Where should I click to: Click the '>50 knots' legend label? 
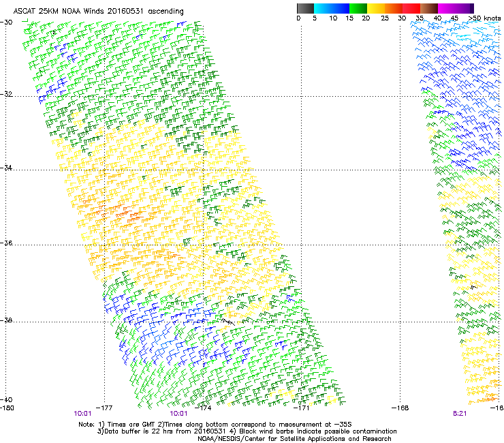click(x=484, y=18)
